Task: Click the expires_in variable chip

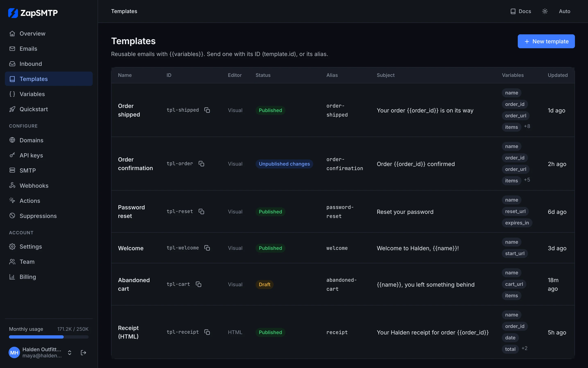Action: click(517, 223)
